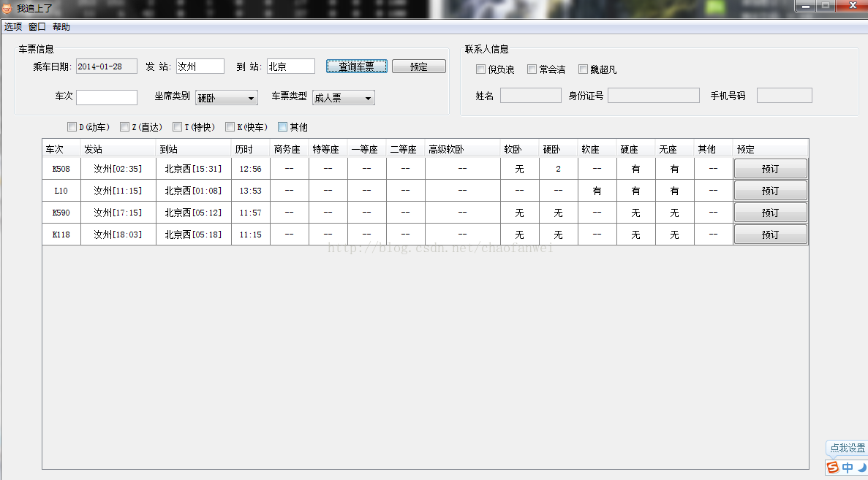
Task: Click the 软座 有 cell for L10
Action: tap(597, 191)
